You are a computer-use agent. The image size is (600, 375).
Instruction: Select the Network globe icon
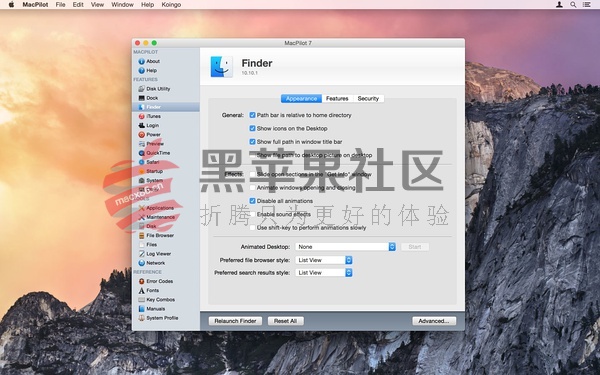tap(142, 263)
